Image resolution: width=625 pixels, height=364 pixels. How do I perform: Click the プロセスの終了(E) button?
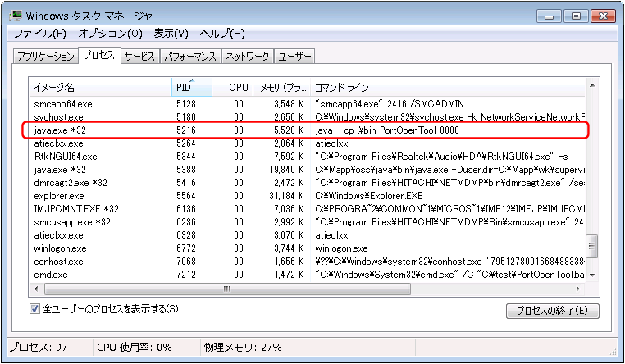pos(553,311)
